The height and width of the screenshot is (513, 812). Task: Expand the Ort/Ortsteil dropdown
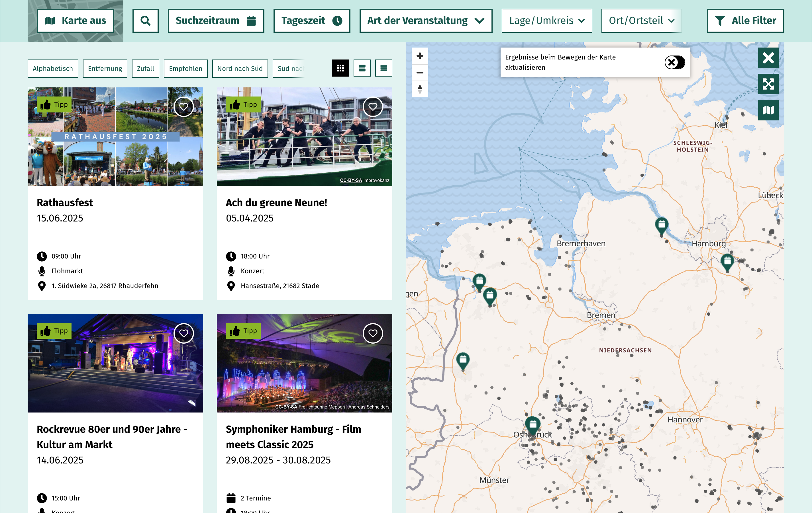[x=641, y=20]
